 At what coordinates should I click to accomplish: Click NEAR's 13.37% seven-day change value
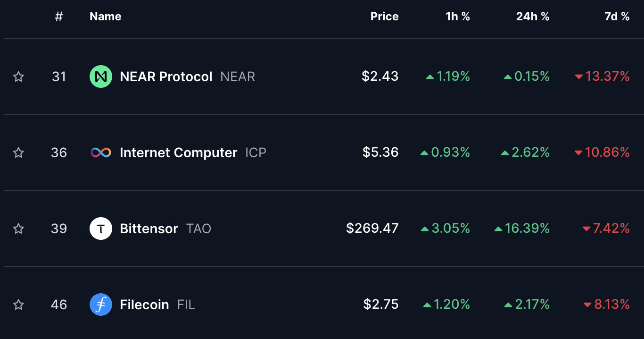click(x=607, y=76)
